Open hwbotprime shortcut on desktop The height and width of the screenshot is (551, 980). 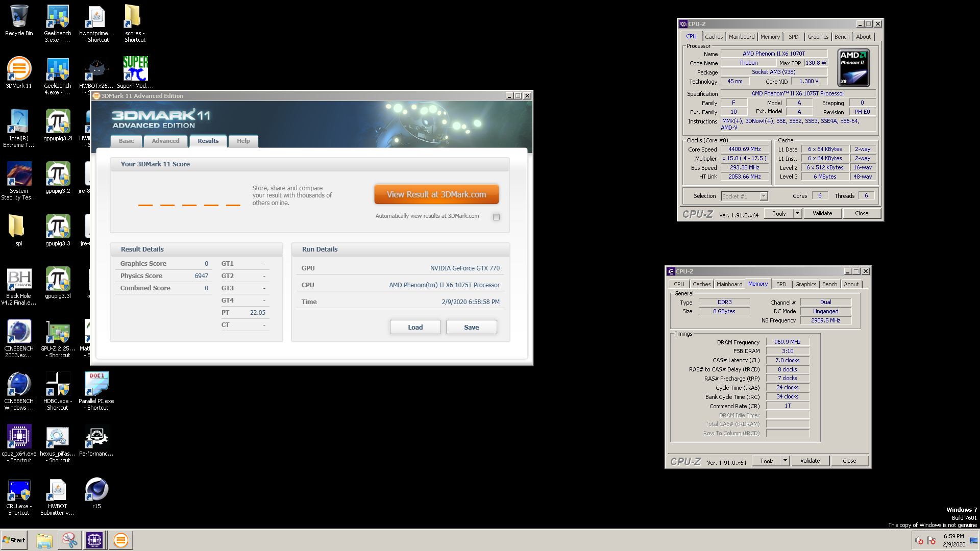click(x=96, y=23)
